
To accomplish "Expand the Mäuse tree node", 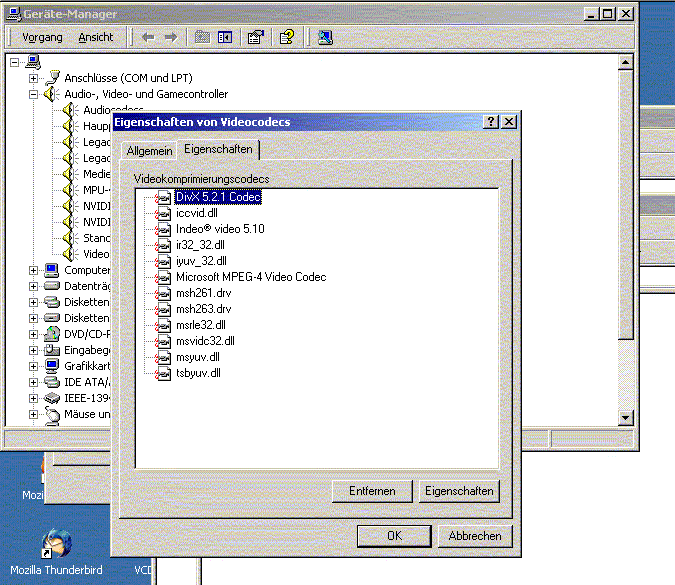I will click(x=33, y=414).
